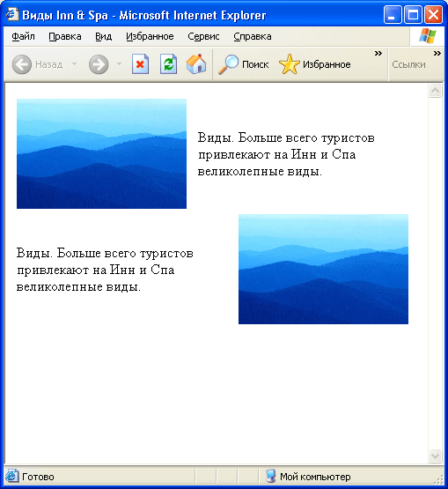The height and width of the screenshot is (489, 448).
Task: Expand hidden toolbar buttons chevron
Action: coord(378,54)
